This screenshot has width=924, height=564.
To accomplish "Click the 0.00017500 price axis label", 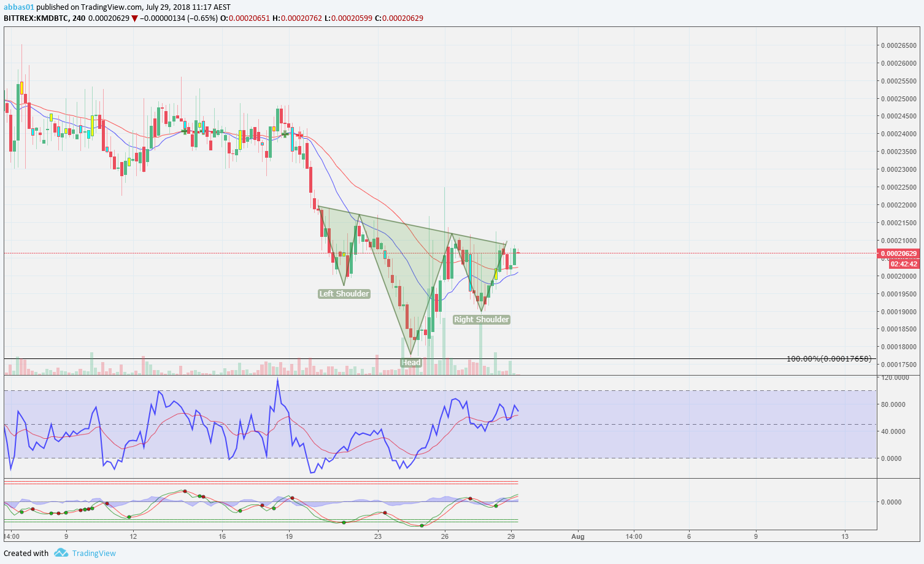I will click(x=899, y=365).
